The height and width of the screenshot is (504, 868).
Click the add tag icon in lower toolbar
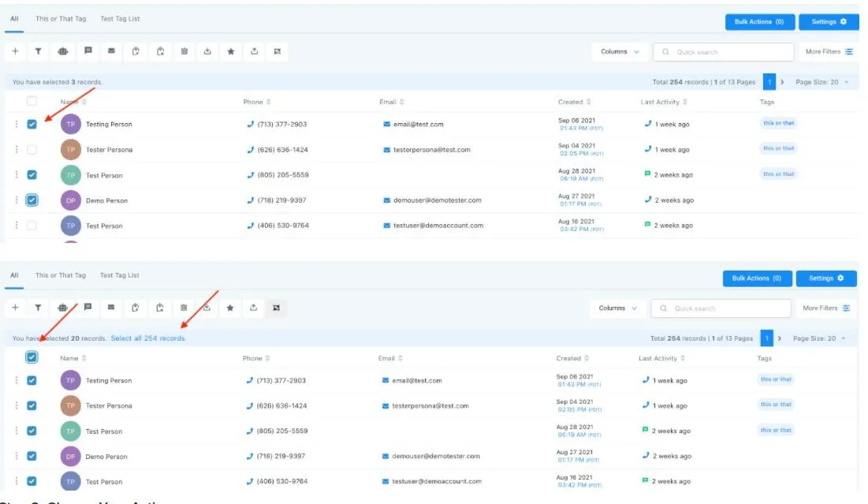point(135,308)
